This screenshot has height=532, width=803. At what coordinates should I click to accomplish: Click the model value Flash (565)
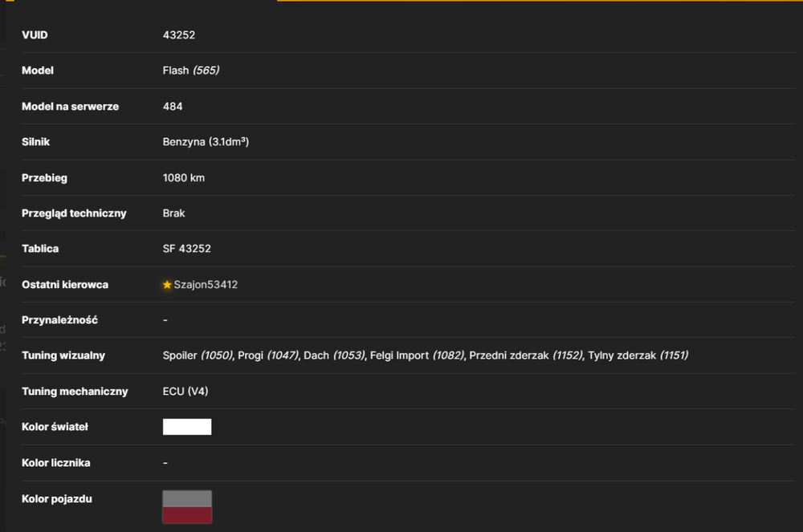(191, 71)
